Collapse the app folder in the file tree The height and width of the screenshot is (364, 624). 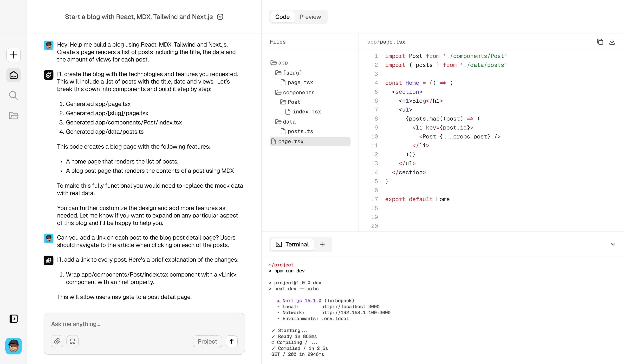[x=282, y=62]
